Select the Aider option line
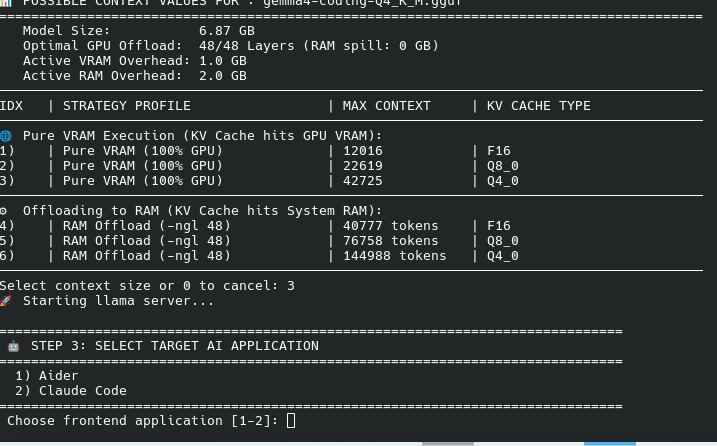 47,376
